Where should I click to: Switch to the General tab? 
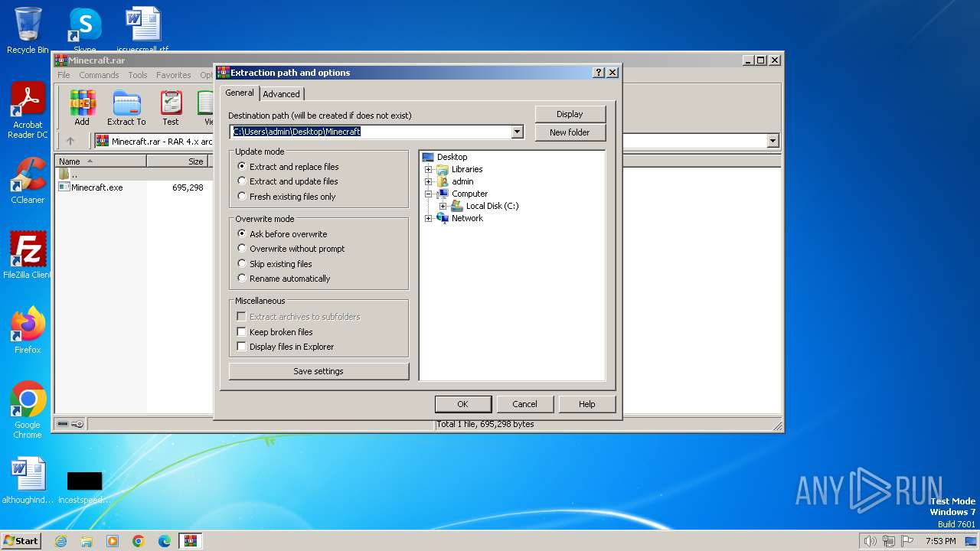tap(240, 93)
